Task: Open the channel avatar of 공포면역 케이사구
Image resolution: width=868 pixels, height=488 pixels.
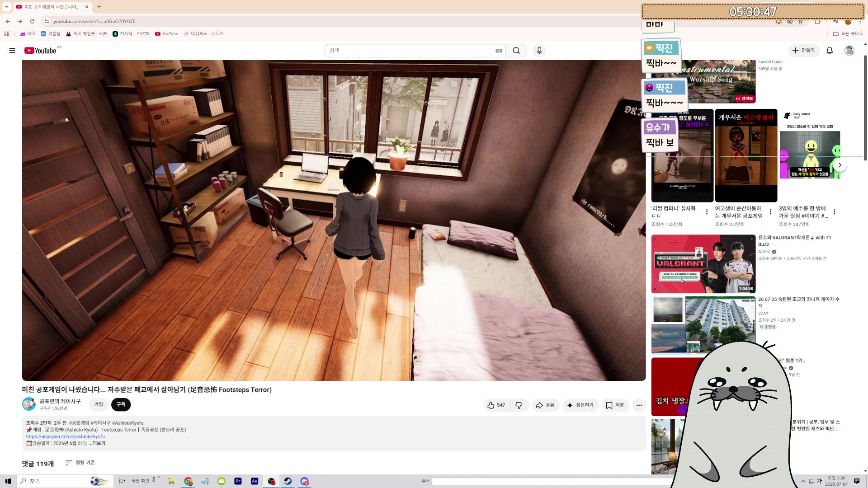Action: pyautogui.click(x=29, y=404)
